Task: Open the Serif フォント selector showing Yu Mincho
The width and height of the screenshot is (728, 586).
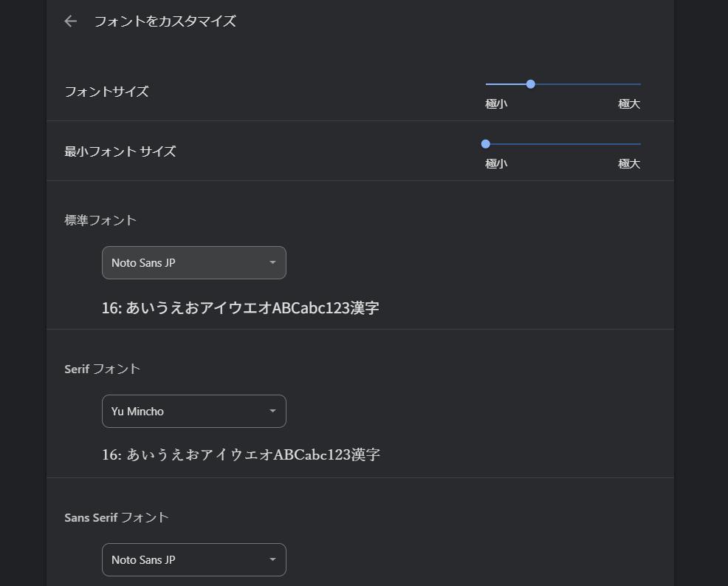Action: 193,411
